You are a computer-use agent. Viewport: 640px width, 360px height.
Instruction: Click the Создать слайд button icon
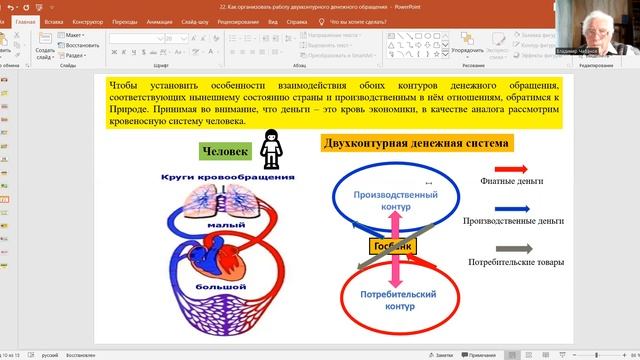(45, 39)
